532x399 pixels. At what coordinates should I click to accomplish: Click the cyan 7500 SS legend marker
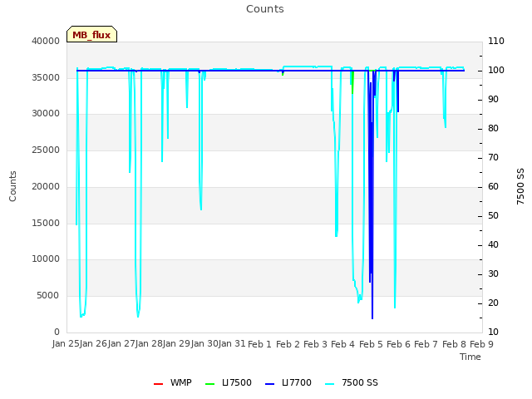click(x=330, y=384)
